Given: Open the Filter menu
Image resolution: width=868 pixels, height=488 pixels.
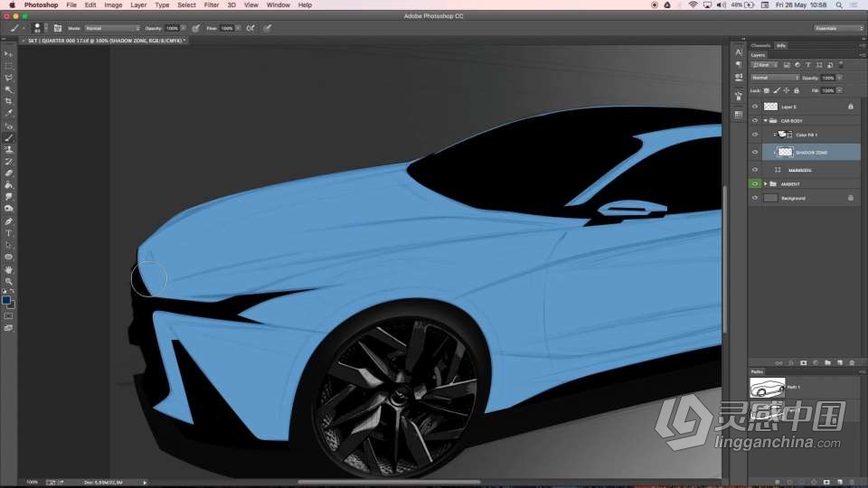Looking at the screenshot, I should click(x=211, y=5).
